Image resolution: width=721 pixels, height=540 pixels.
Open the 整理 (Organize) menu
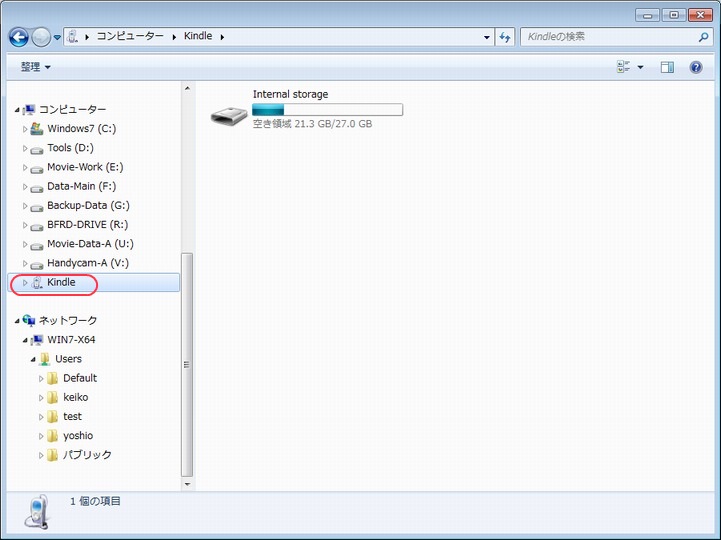point(35,67)
